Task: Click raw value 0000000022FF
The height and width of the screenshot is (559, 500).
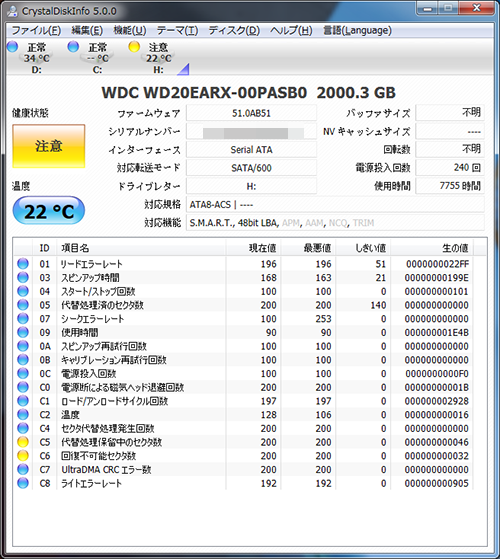Action: point(437,264)
